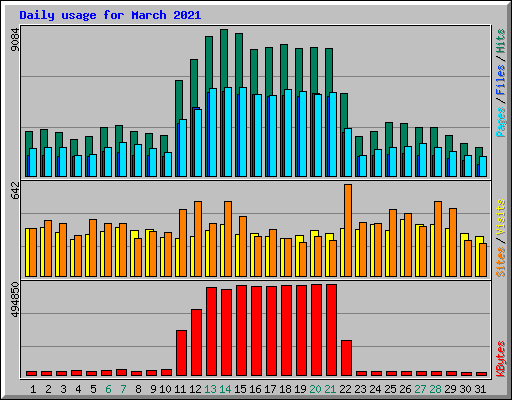Click the red 'KBytes' legend label
The height and width of the screenshot is (400, 512).
(500, 359)
